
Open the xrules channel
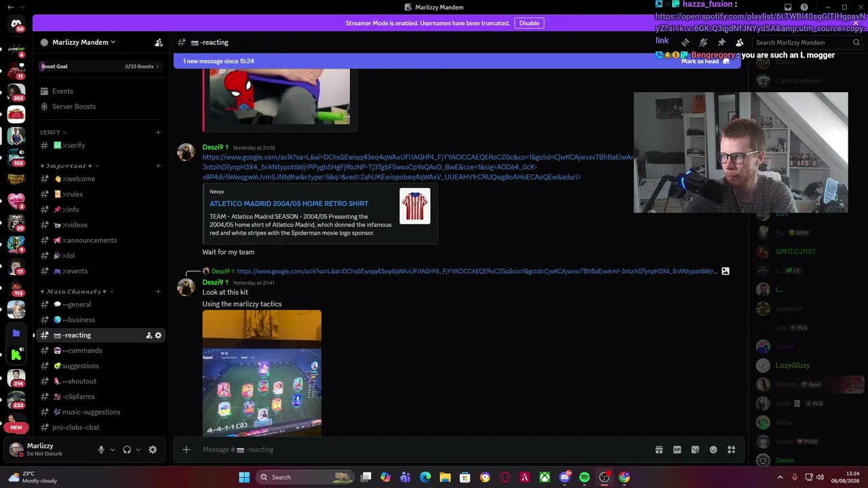(x=100, y=194)
